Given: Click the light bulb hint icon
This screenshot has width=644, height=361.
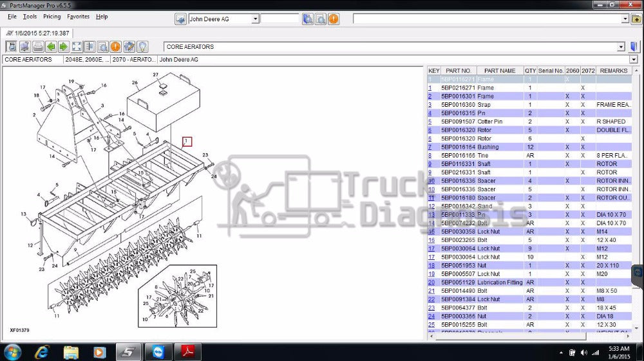Looking at the screenshot, I should (x=142, y=46).
